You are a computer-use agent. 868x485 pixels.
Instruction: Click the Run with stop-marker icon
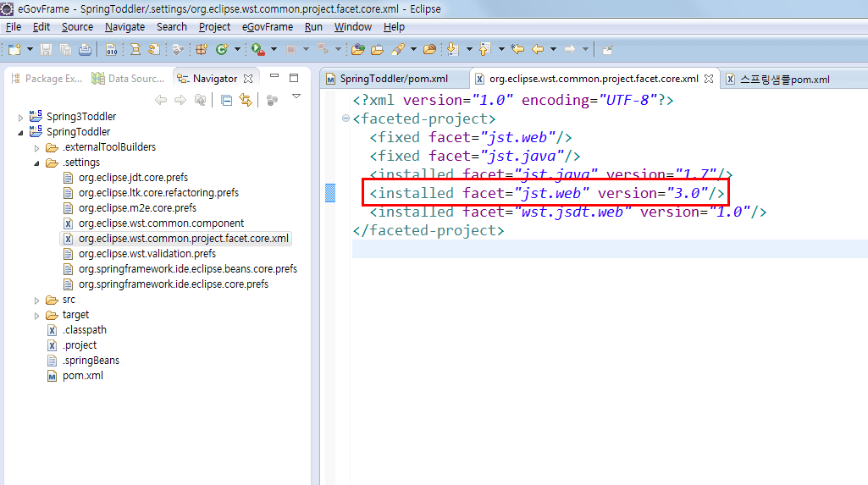[x=257, y=49]
